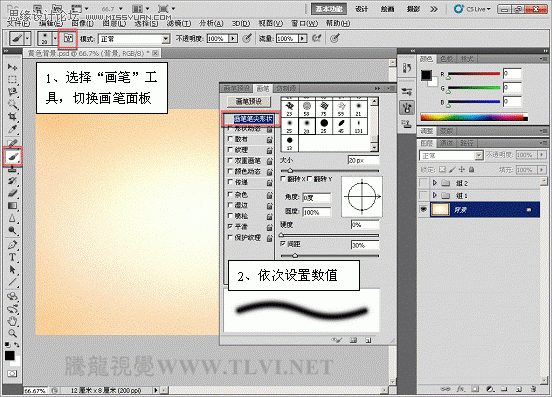Select the Crop tool
This screenshot has width=552, height=397.
(x=12, y=116)
